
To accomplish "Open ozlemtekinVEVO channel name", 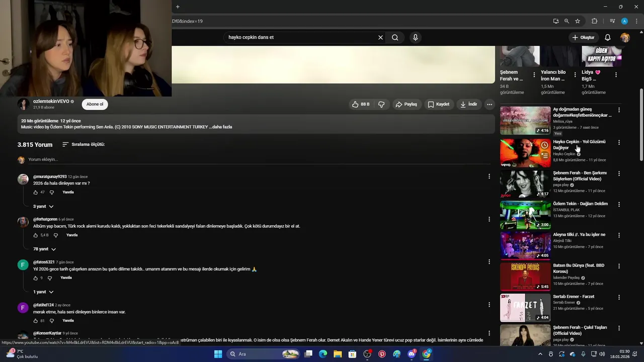I will (51, 101).
